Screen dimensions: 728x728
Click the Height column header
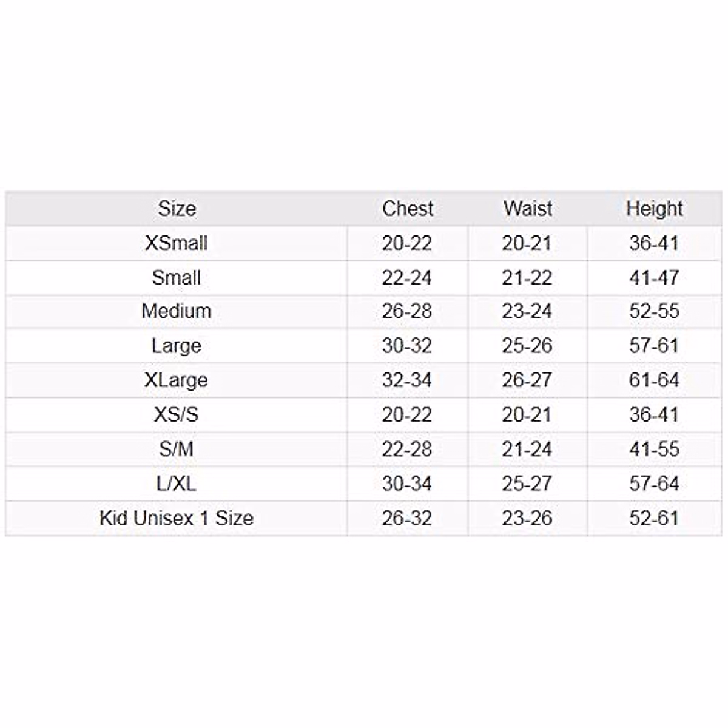[654, 209]
